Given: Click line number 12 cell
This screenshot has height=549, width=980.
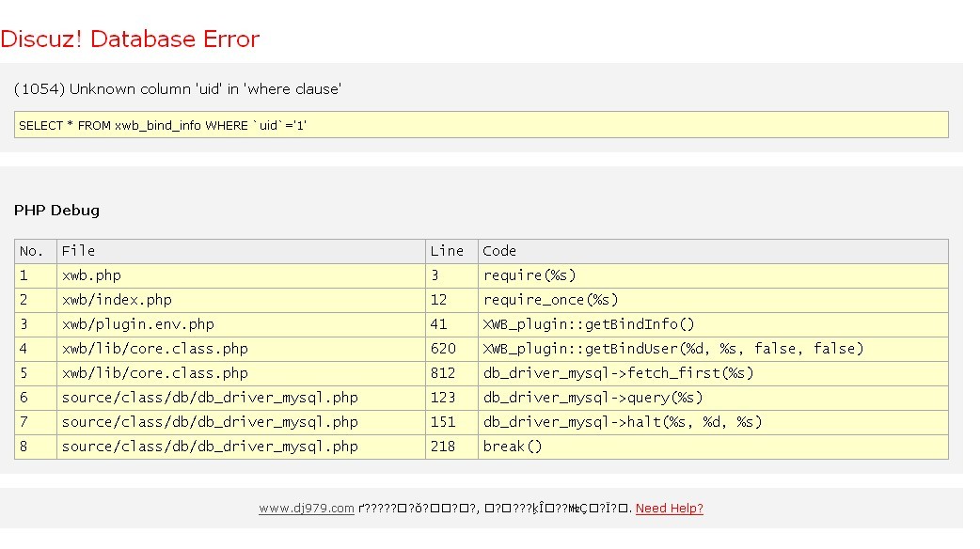Looking at the screenshot, I should tap(451, 300).
